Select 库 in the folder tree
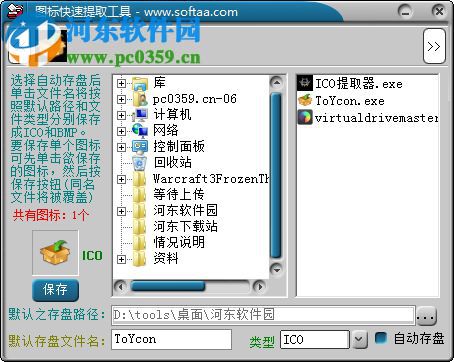This screenshot has height=362, width=454. coord(159,82)
